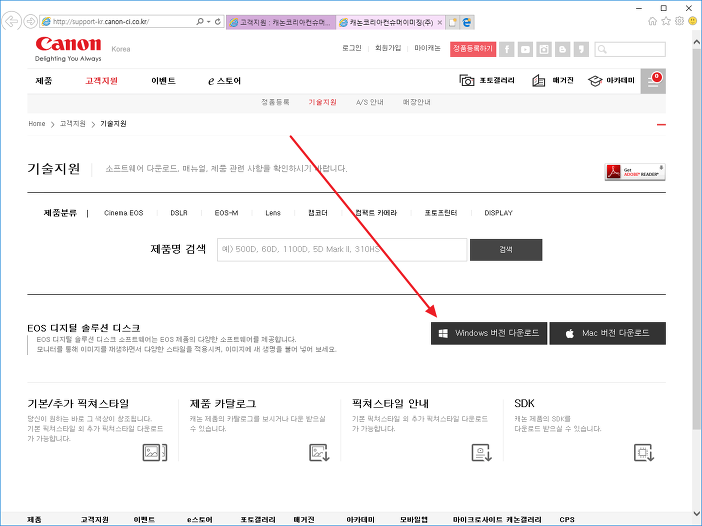Filter by 포토프린터 category
702x526 pixels.
(x=441, y=213)
